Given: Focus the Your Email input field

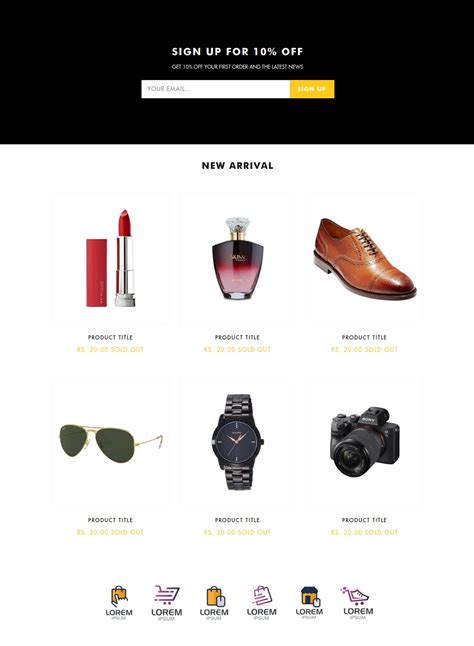Looking at the screenshot, I should pos(215,89).
